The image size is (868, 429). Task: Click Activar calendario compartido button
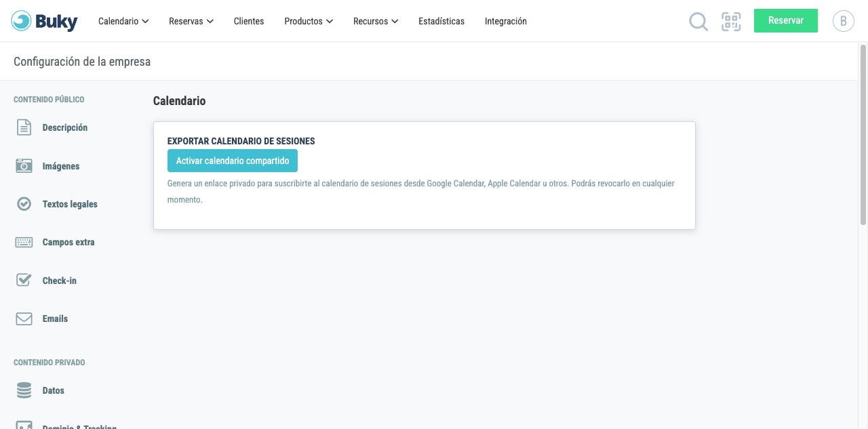pos(233,161)
